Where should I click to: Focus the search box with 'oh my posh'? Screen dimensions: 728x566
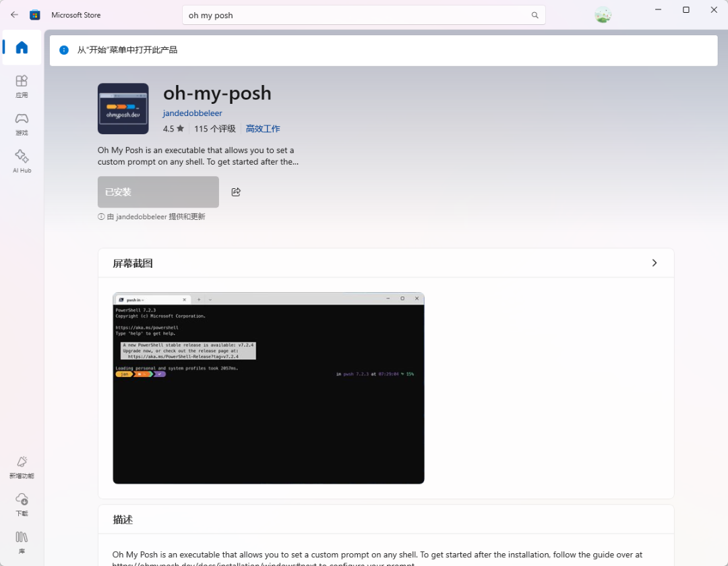pyautogui.click(x=363, y=16)
